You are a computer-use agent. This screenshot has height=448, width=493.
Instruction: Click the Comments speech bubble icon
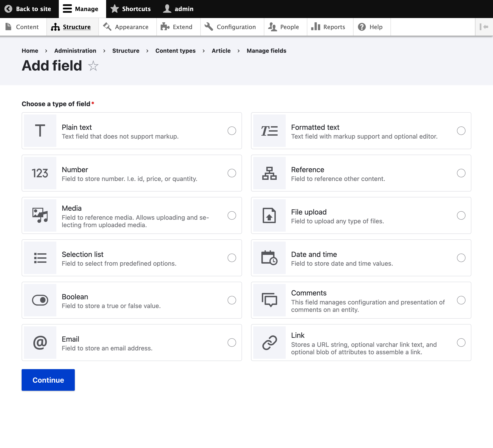(x=269, y=300)
